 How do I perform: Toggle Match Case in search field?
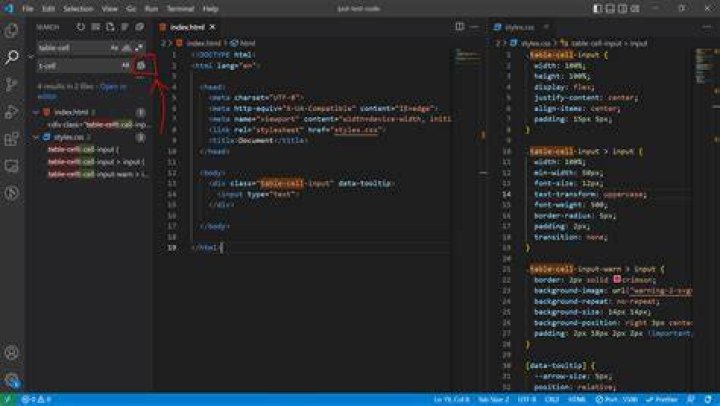pos(114,47)
